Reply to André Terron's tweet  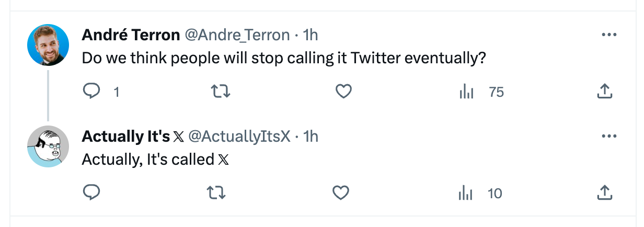tap(92, 92)
